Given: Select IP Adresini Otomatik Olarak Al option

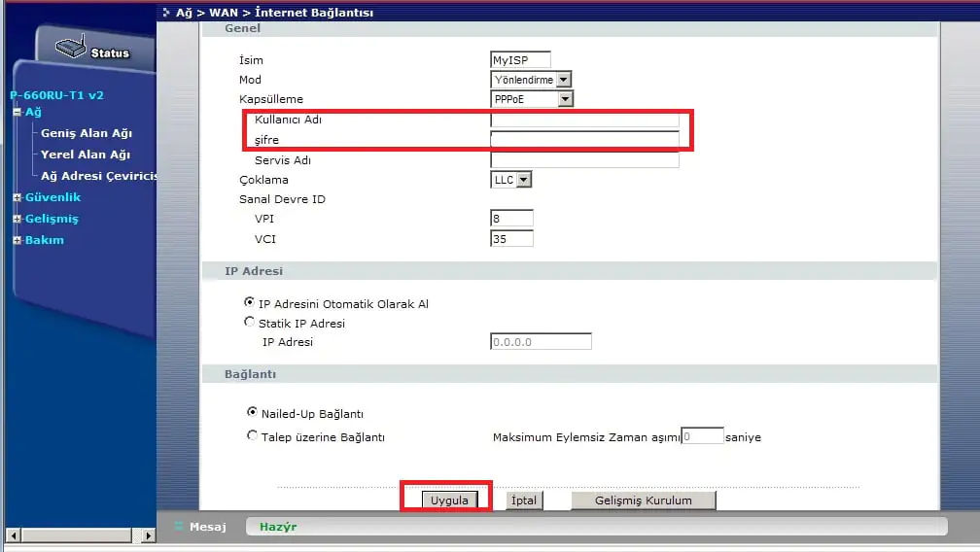Looking at the screenshot, I should (250, 303).
